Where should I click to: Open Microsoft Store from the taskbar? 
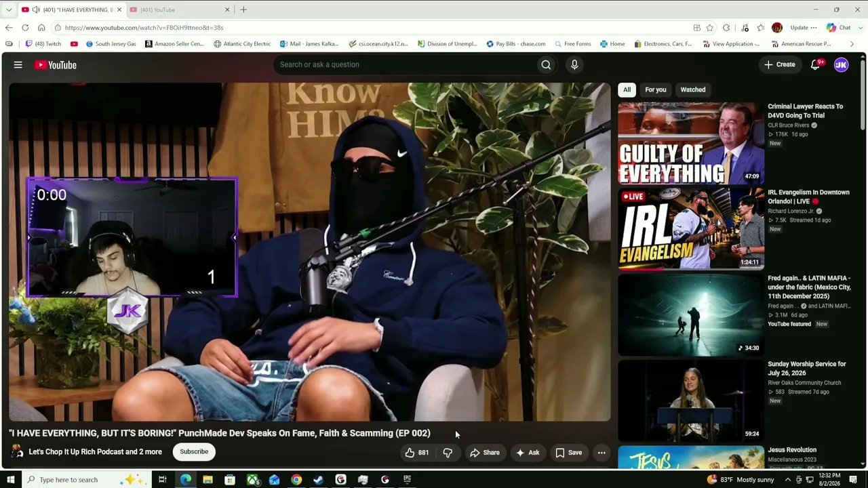click(230, 480)
